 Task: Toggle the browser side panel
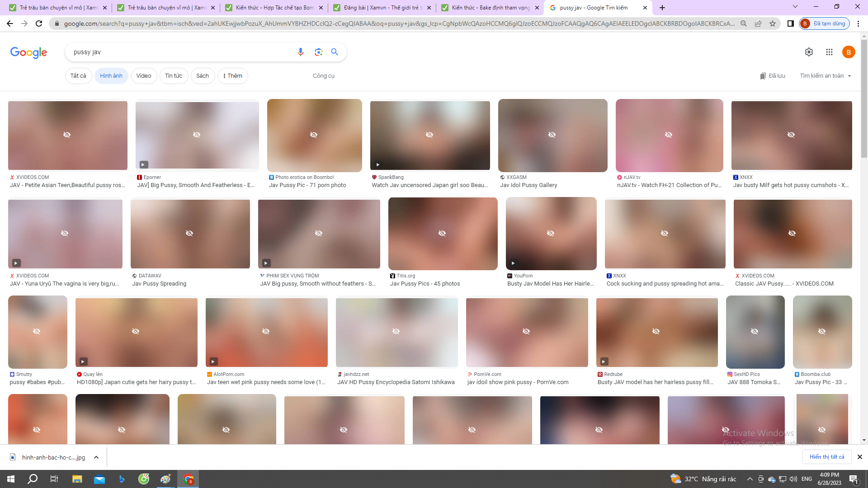pyautogui.click(x=790, y=23)
